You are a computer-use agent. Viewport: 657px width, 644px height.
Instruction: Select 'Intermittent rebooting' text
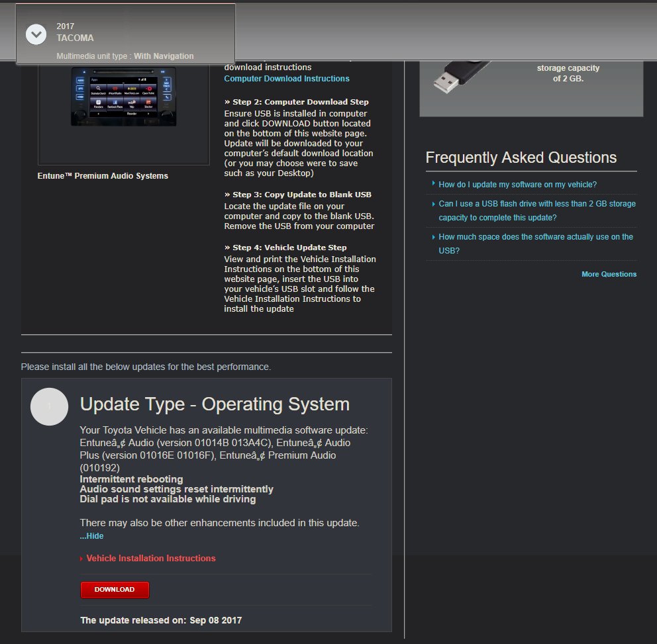(131, 479)
